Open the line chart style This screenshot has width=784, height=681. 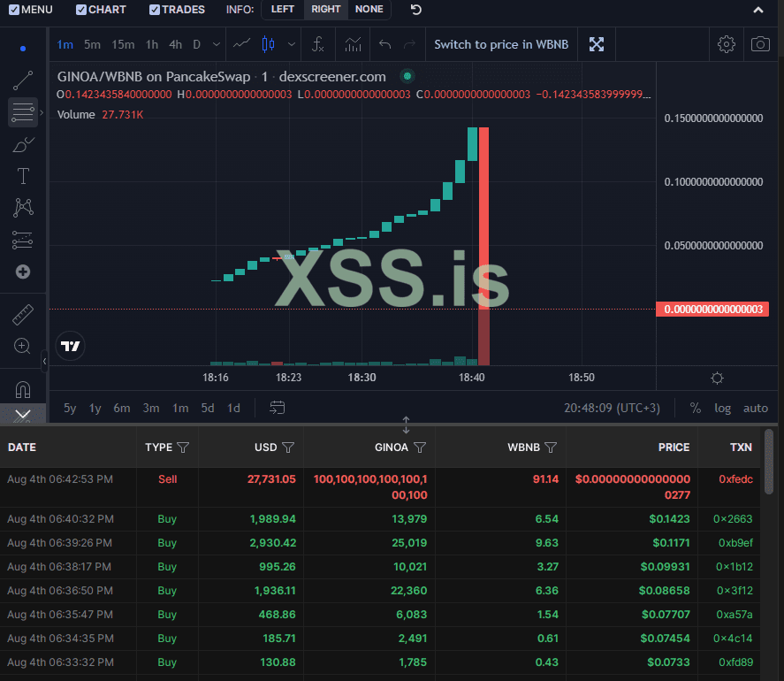tap(241, 44)
